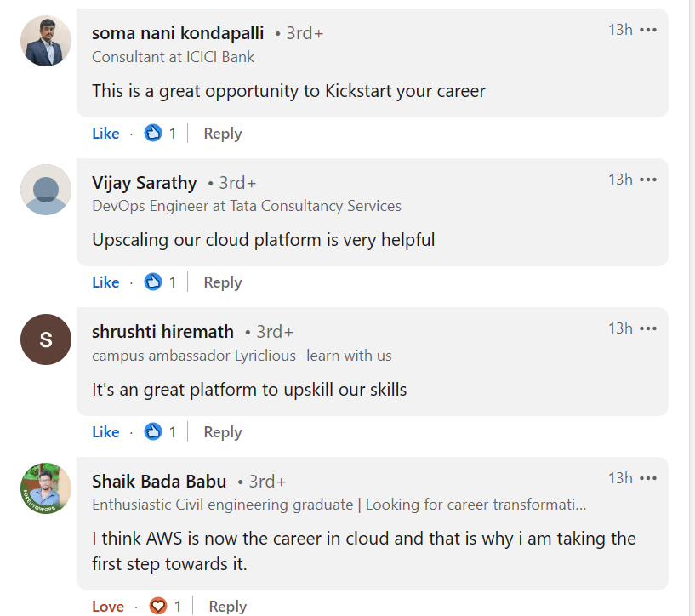
Task: Reply to Vijay Sarathy's comment
Action: 223,282
